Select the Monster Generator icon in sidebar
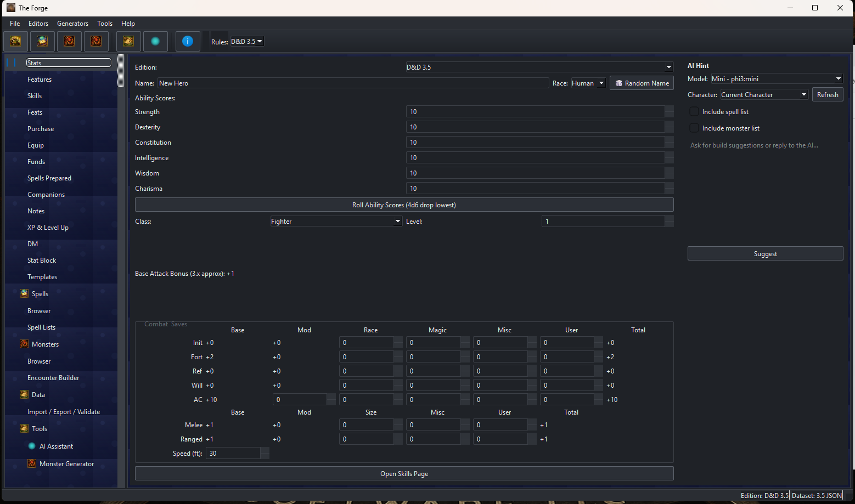 click(x=32, y=463)
